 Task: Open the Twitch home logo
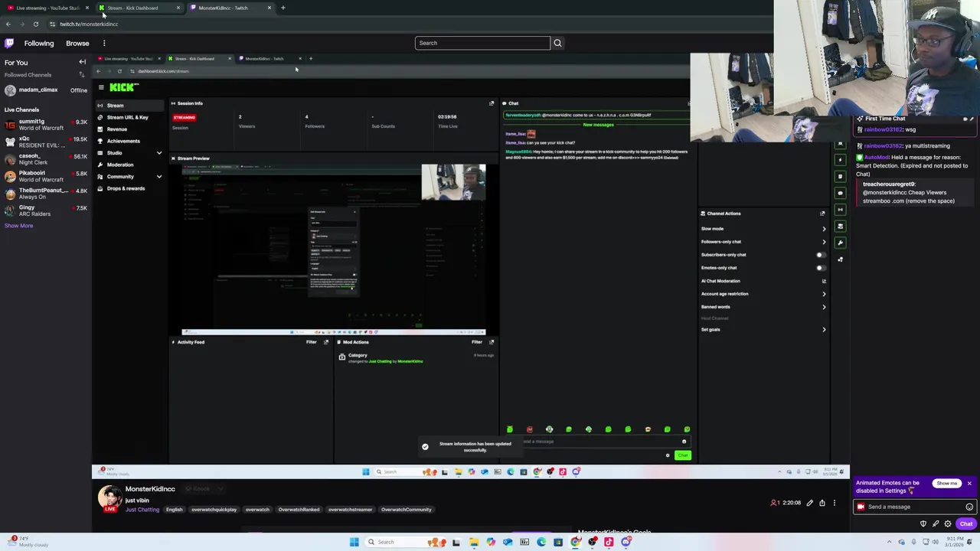click(x=9, y=44)
